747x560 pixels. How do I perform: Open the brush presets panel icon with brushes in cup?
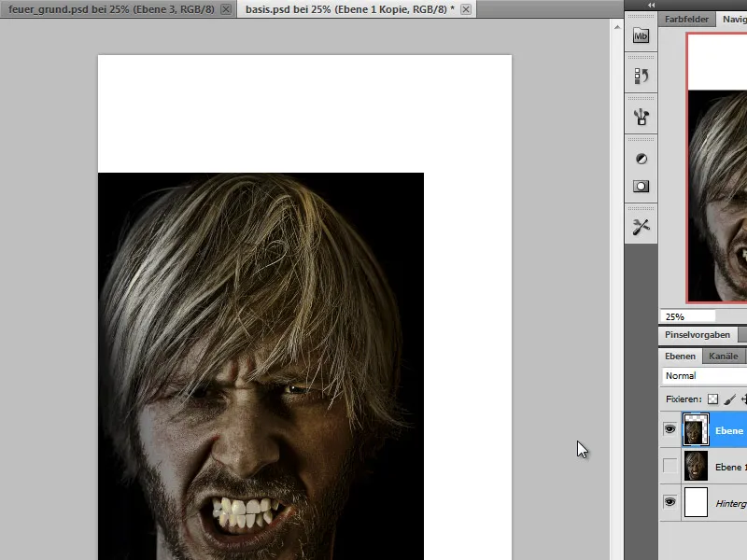641,117
